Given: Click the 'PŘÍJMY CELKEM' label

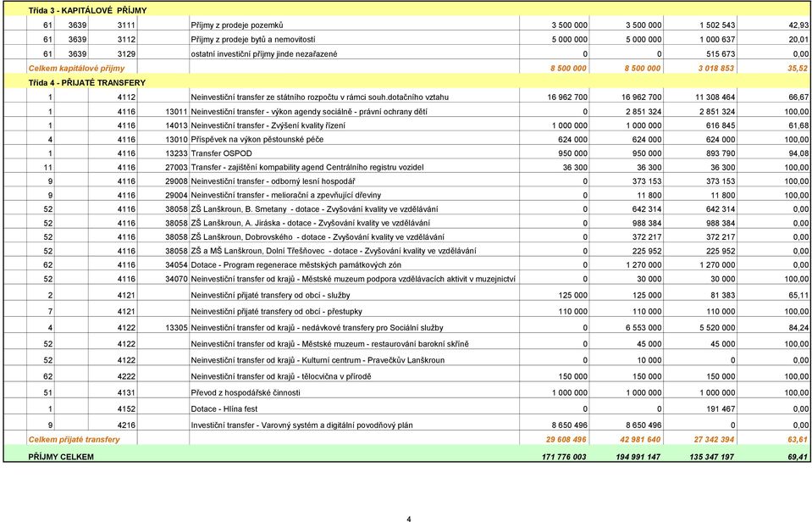Looking at the screenshot, I should (x=61, y=458).
